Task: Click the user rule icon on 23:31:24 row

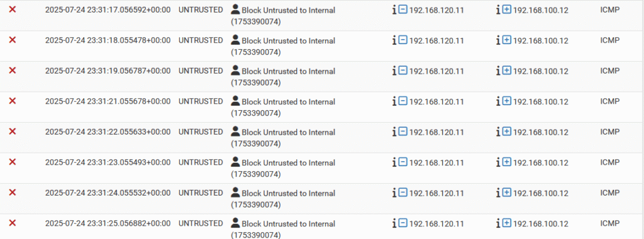Action: 235,192
